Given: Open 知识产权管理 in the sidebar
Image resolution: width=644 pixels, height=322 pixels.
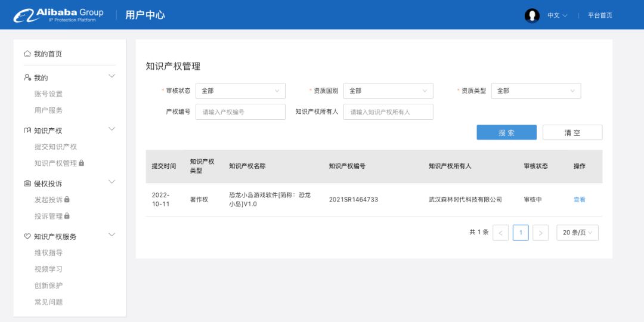Looking at the screenshot, I should pos(56,163).
